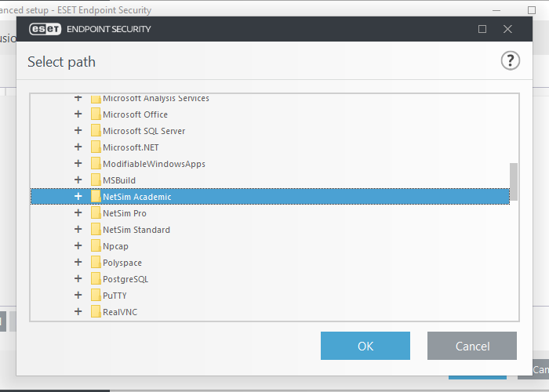This screenshot has height=392, width=549.
Task: Expand the NetSim Academic tree node
Action: 78,196
